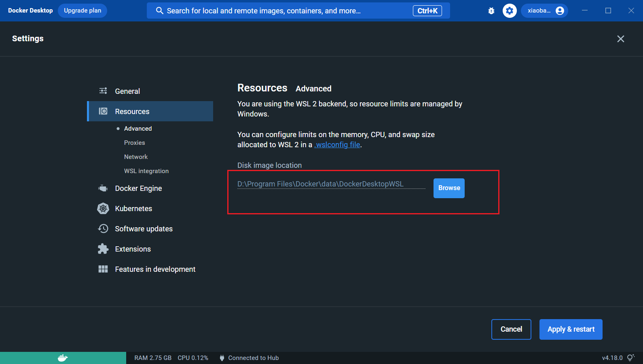Click the lightbulb feedback icon in status bar
643x364 pixels.
point(631,358)
